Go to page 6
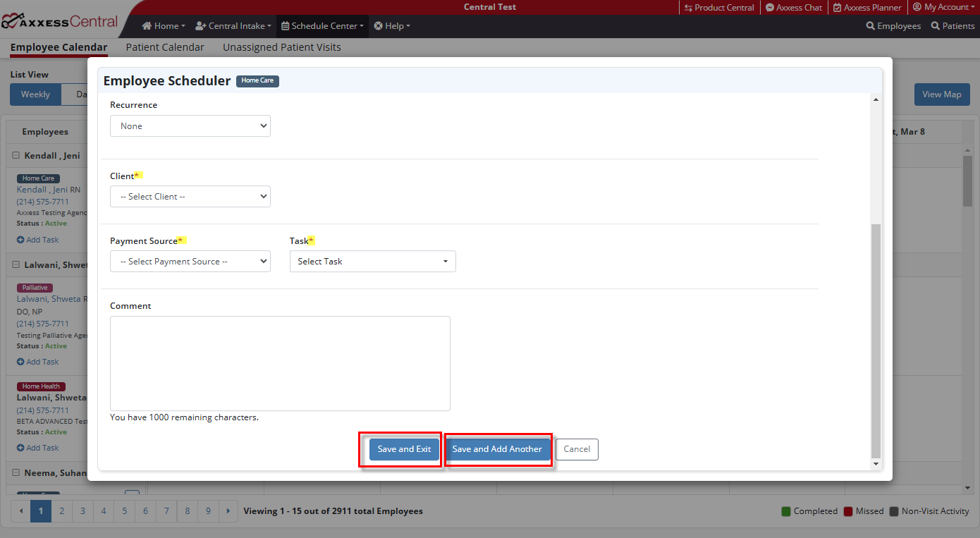This screenshot has height=538, width=980. click(145, 511)
